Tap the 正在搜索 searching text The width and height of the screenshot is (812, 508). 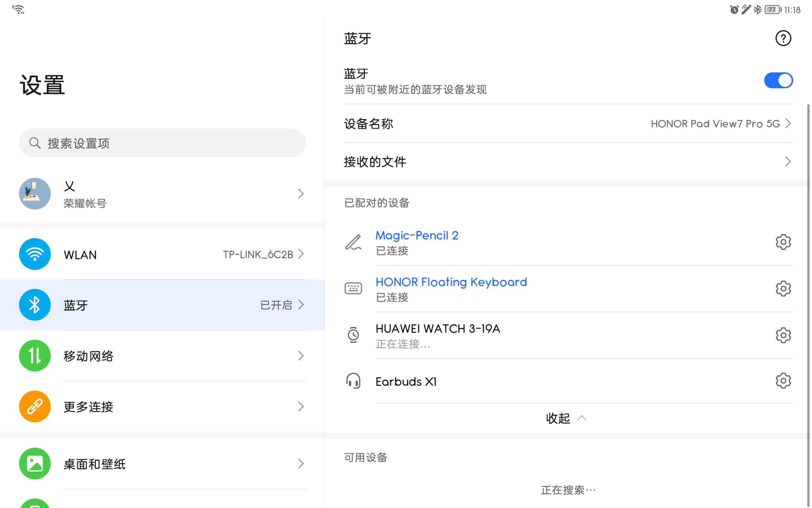pyautogui.click(x=568, y=490)
